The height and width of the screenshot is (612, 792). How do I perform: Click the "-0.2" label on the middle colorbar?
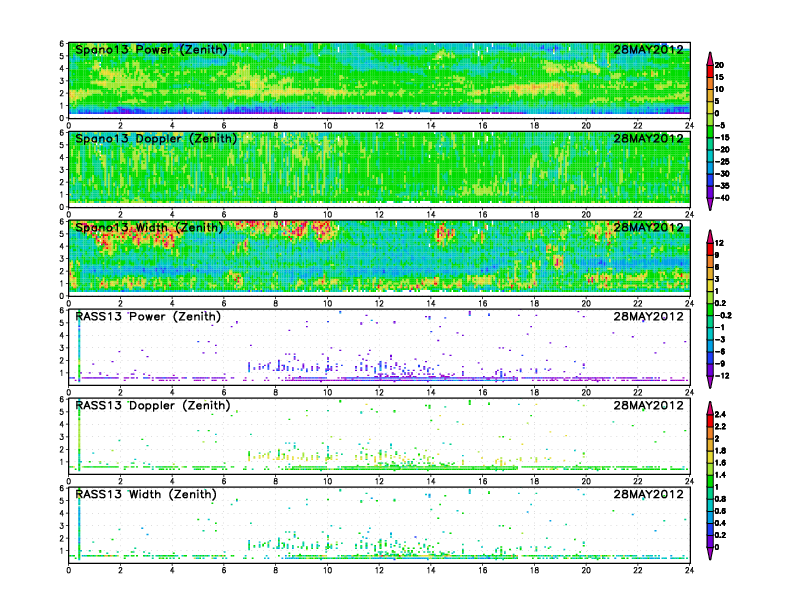coord(723,315)
